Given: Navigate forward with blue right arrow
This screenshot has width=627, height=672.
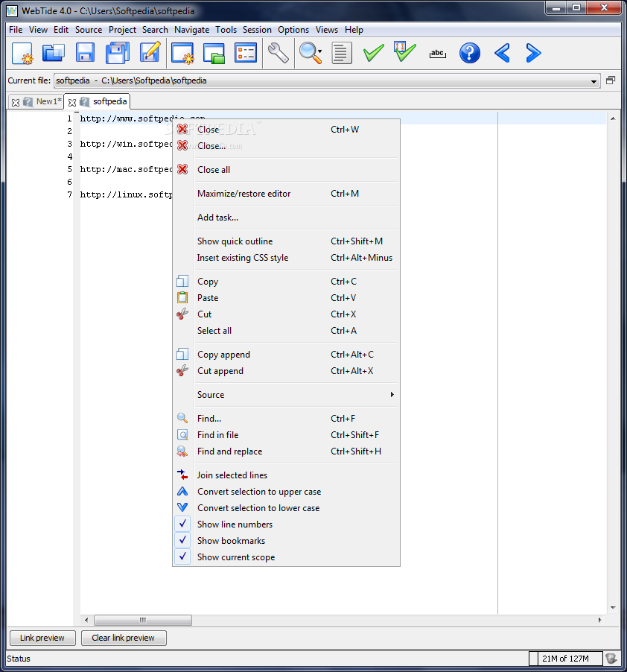Looking at the screenshot, I should point(533,53).
